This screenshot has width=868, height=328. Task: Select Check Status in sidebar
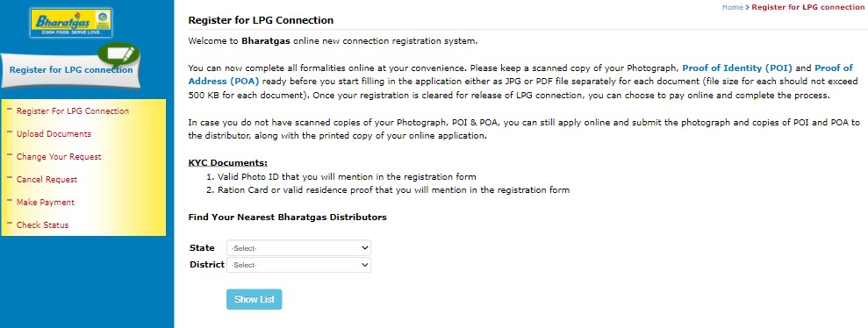pyautogui.click(x=43, y=225)
